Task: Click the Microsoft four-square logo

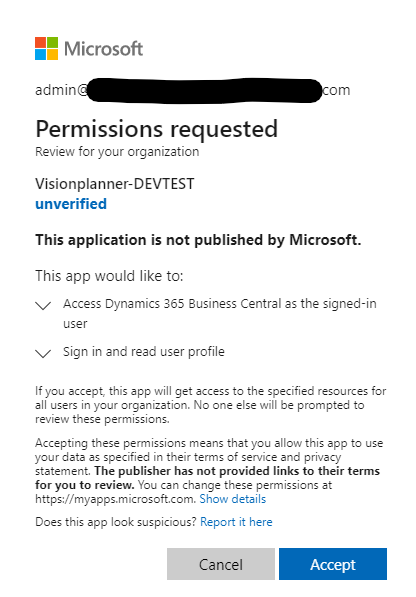Action: coord(46,48)
